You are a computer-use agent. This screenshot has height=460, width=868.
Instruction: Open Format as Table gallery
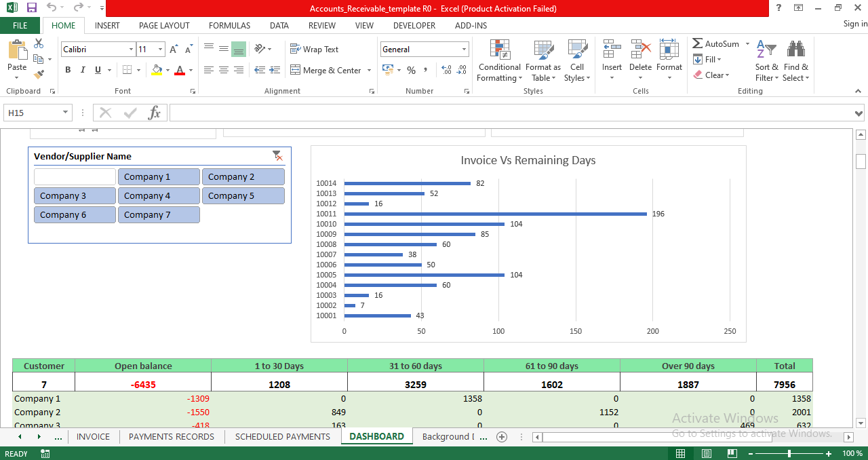click(x=543, y=60)
